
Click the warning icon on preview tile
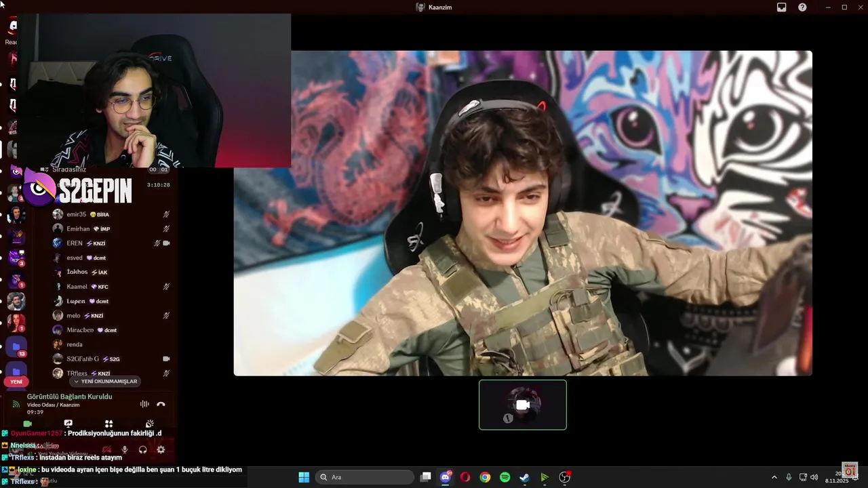(x=508, y=418)
